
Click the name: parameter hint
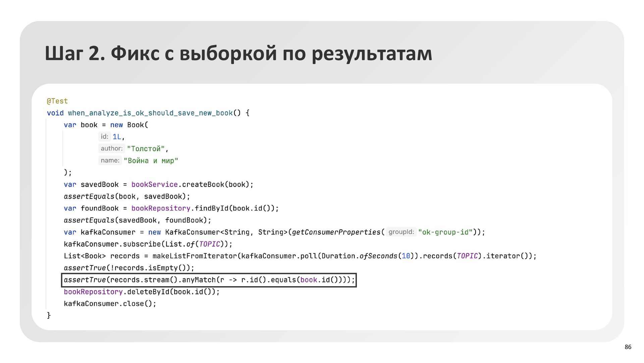(110, 160)
